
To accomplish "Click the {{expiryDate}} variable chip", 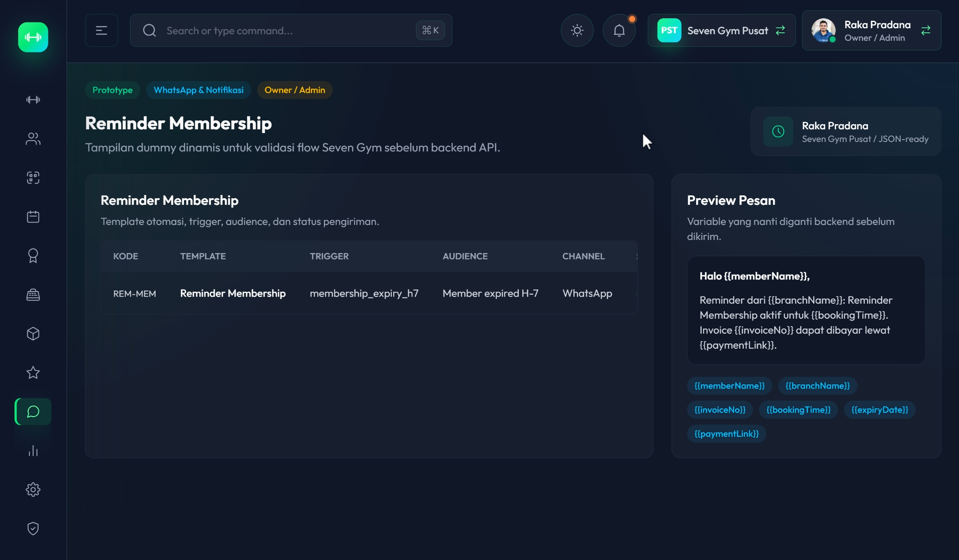I will tap(880, 410).
